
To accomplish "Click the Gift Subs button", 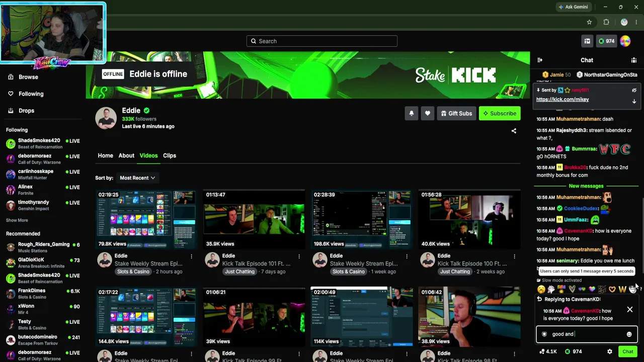I will [x=456, y=114].
